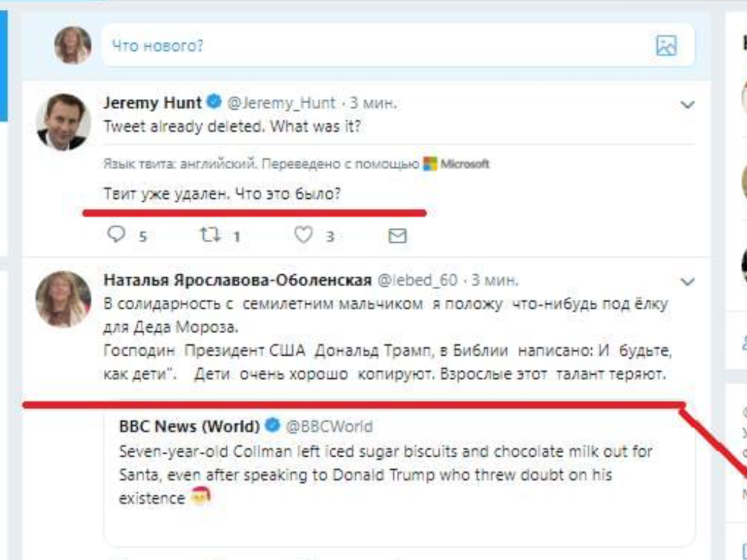
Task: Click the Microsoft translation logo
Action: (x=457, y=164)
